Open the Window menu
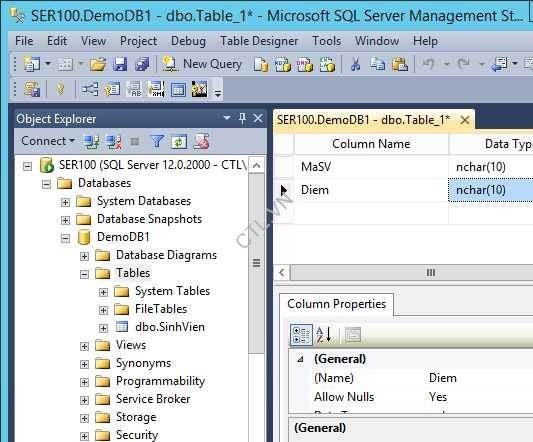Image resolution: width=533 pixels, height=442 pixels. [377, 41]
